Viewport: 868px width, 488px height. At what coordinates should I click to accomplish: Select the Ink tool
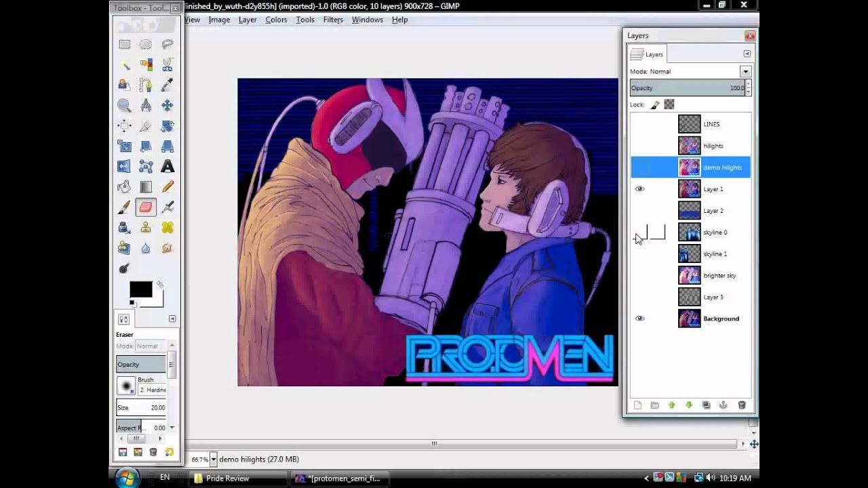(125, 228)
